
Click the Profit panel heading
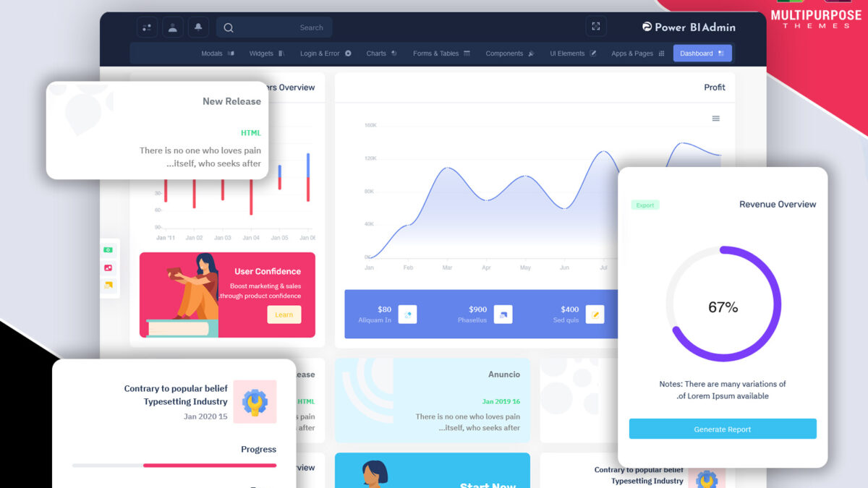coord(715,87)
